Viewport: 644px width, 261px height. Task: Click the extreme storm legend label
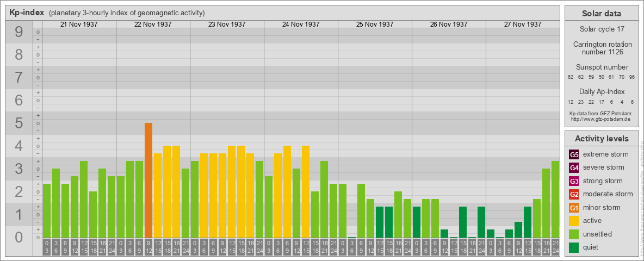coord(606,154)
